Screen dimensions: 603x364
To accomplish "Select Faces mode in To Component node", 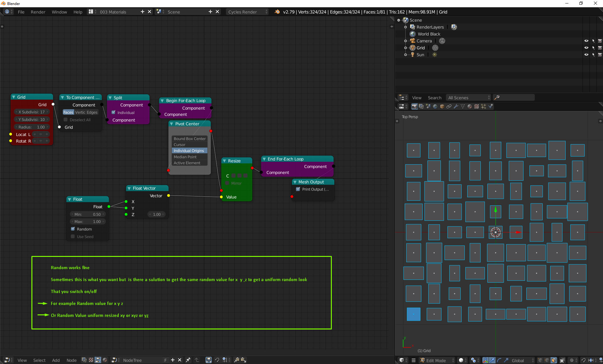I will (x=68, y=112).
